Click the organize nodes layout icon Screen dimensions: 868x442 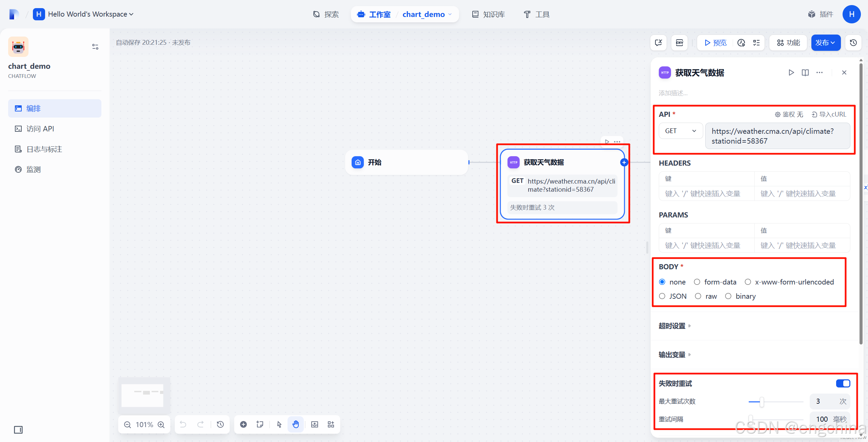331,424
